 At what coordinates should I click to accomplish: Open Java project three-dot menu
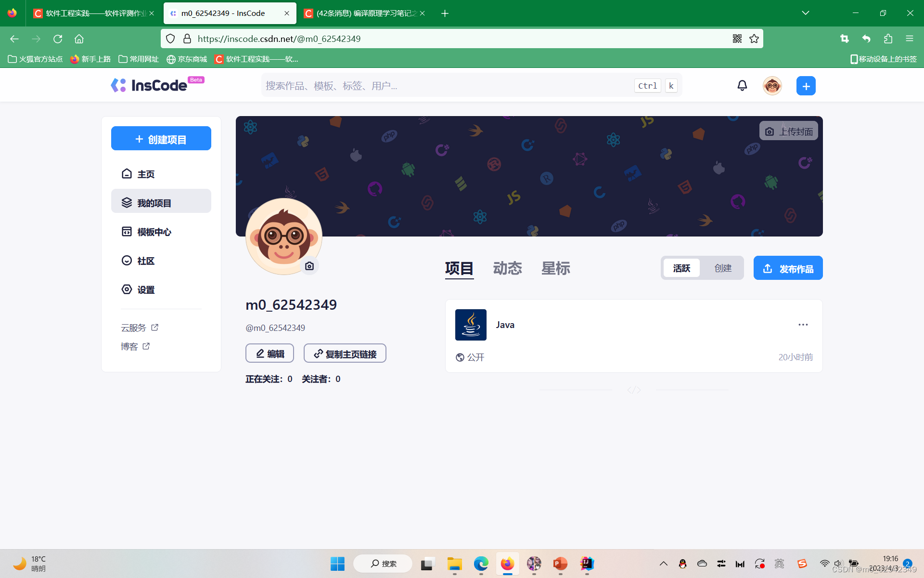click(803, 325)
